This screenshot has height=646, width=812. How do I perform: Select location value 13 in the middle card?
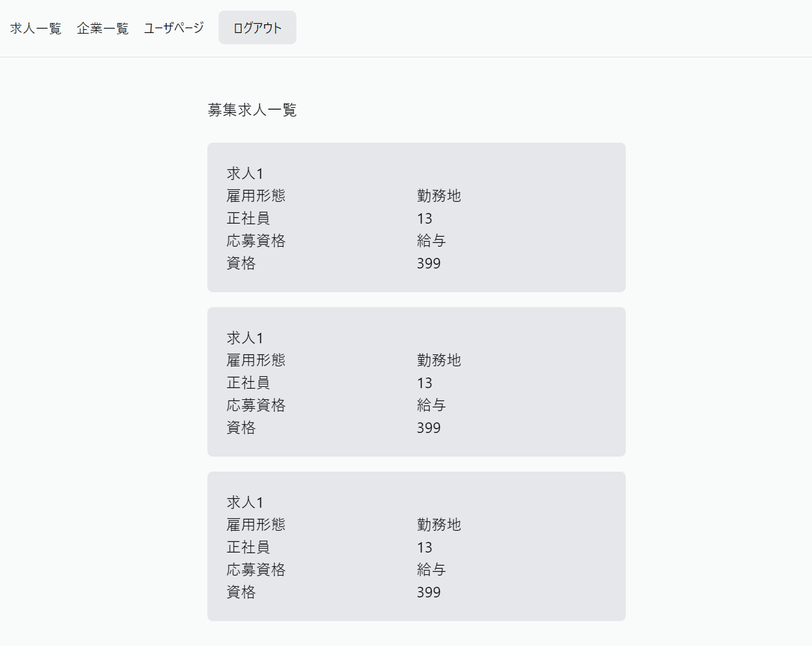[x=424, y=382]
